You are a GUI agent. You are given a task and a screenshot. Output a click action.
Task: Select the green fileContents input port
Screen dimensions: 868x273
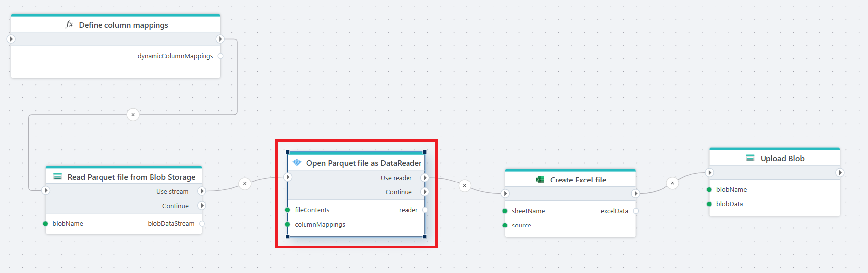[x=288, y=210]
